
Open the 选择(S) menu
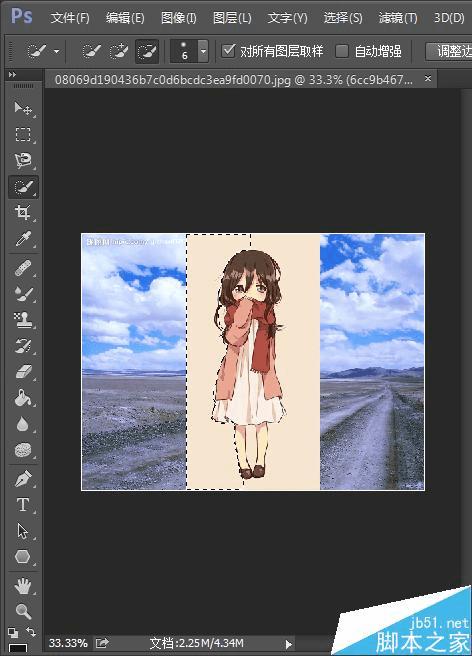pyautogui.click(x=343, y=18)
